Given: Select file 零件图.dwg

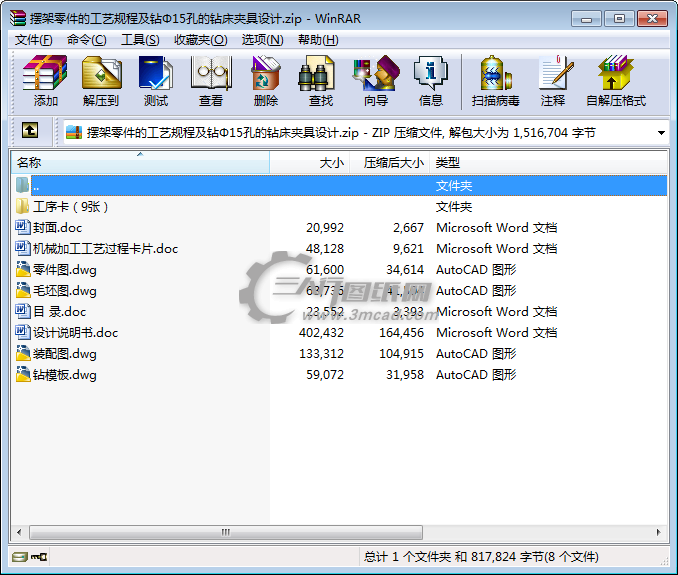Looking at the screenshot, I should [64, 269].
